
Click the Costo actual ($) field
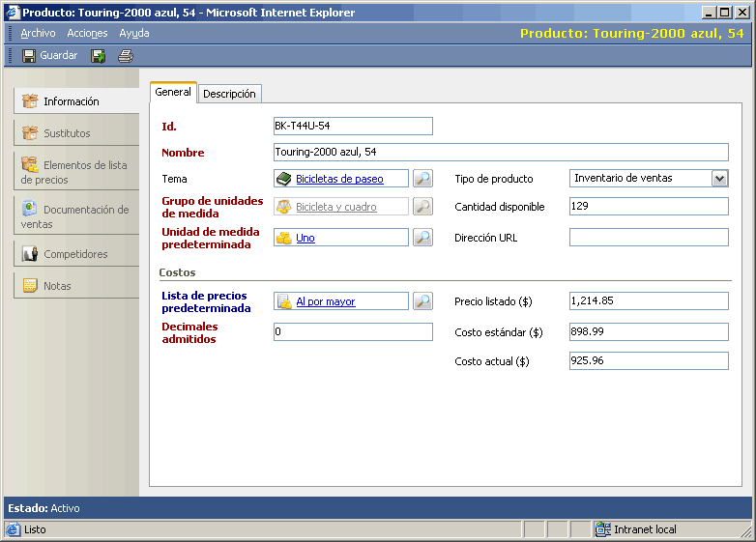649,361
